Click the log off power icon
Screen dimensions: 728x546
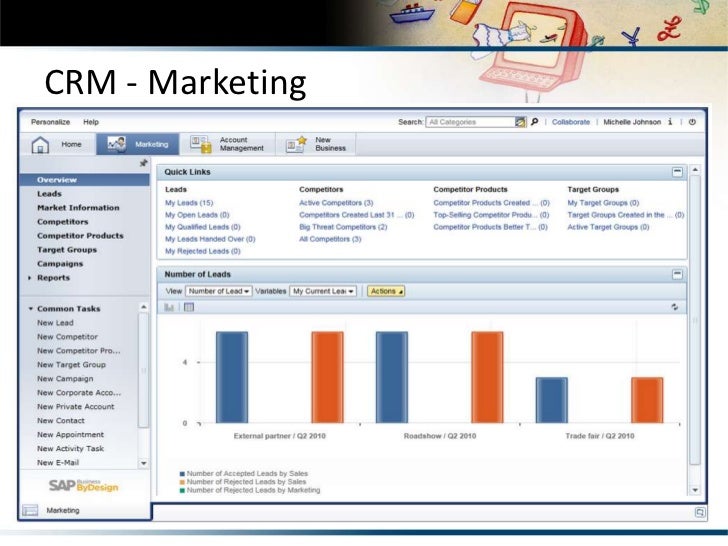(x=692, y=122)
